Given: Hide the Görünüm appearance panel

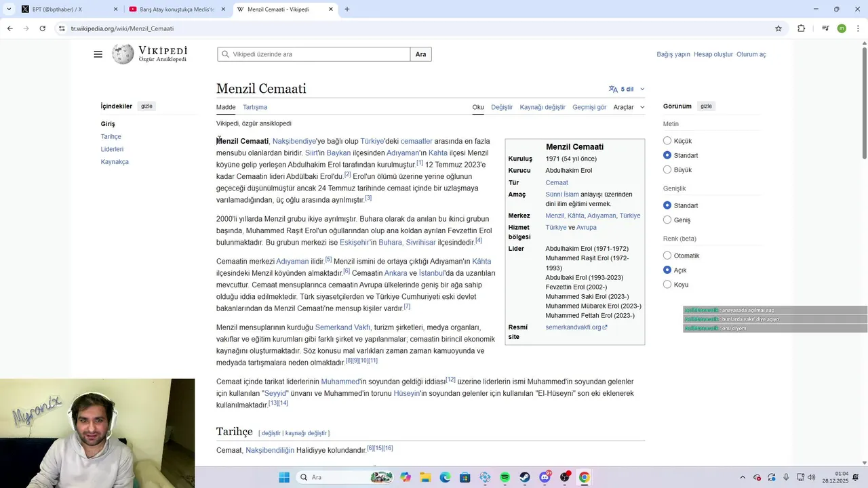Looking at the screenshot, I should coord(706,106).
